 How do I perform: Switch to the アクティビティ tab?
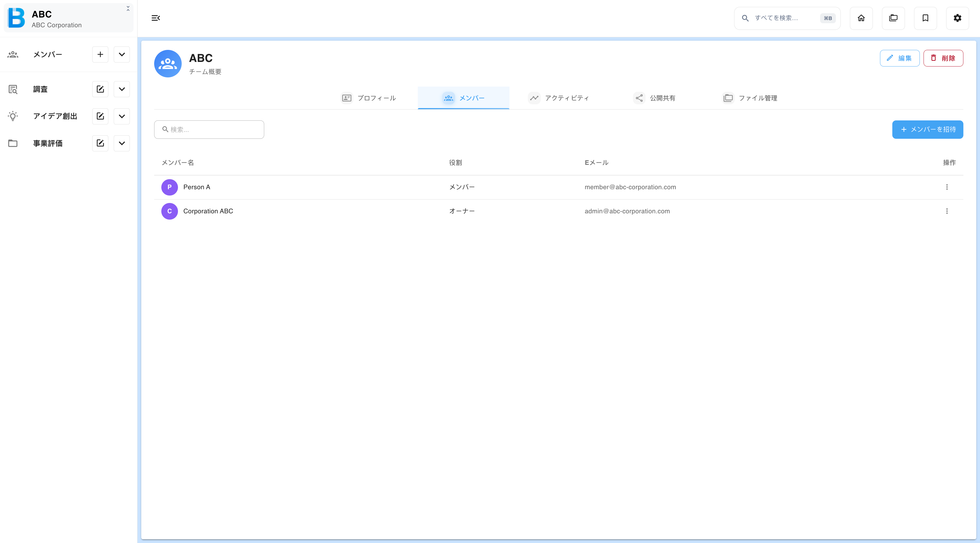558,98
